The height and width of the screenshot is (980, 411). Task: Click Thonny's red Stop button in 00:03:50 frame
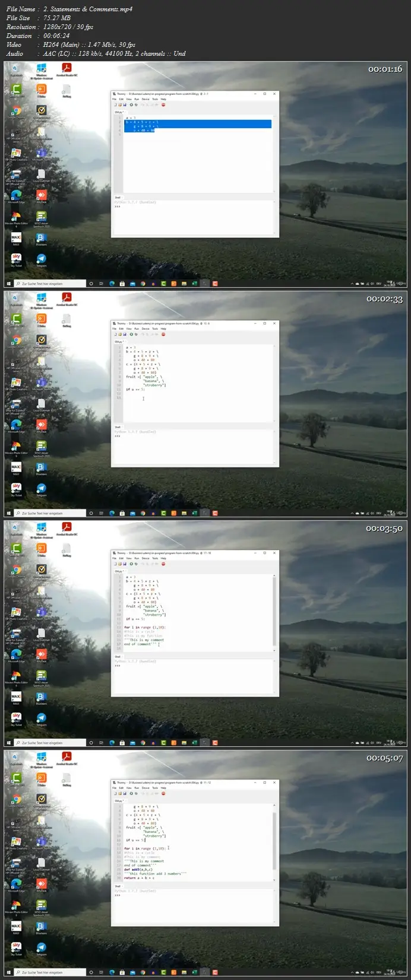(x=163, y=564)
